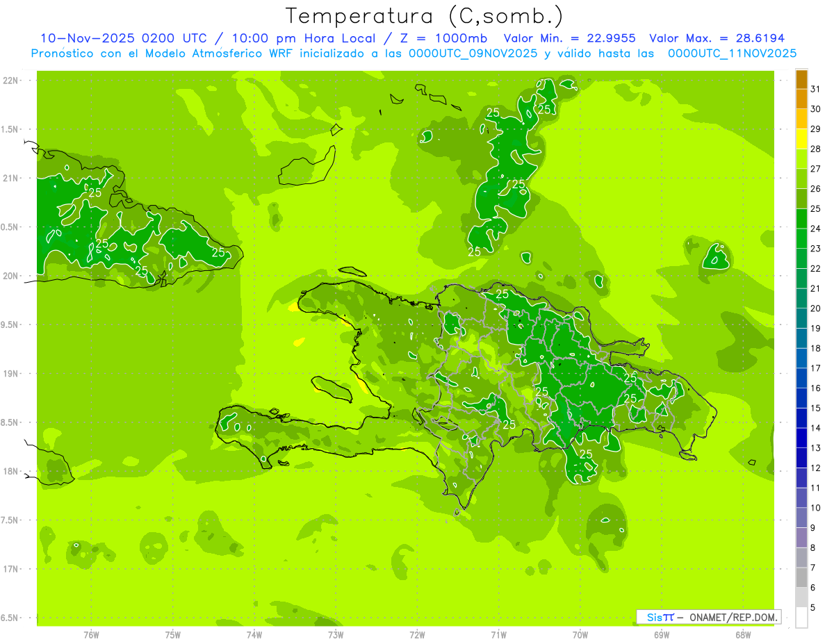Click the longitude label '76W'
Screen dimensions: 834x644
(91, 634)
